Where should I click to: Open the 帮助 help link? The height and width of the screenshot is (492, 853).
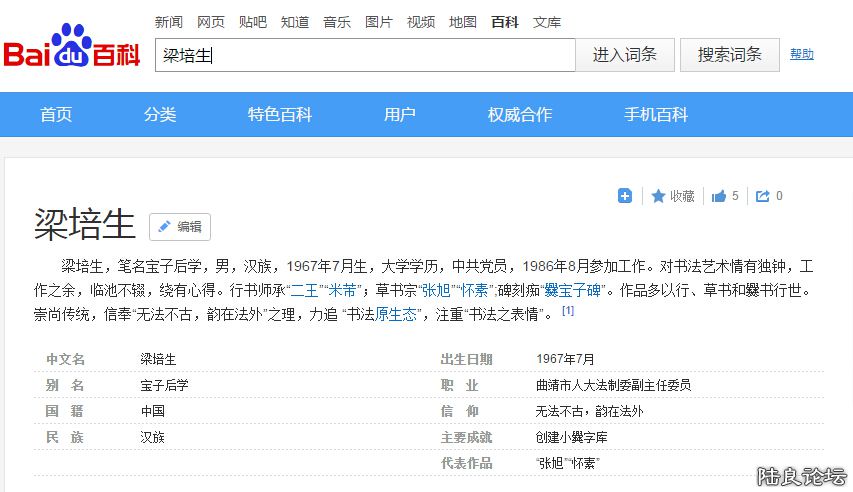click(x=802, y=54)
